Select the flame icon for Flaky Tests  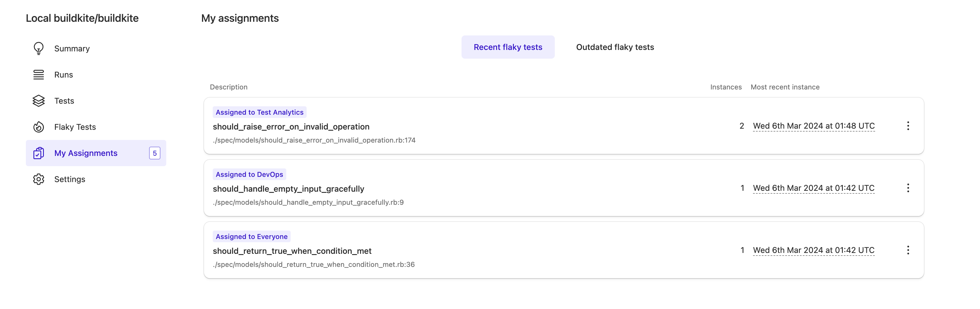(38, 127)
